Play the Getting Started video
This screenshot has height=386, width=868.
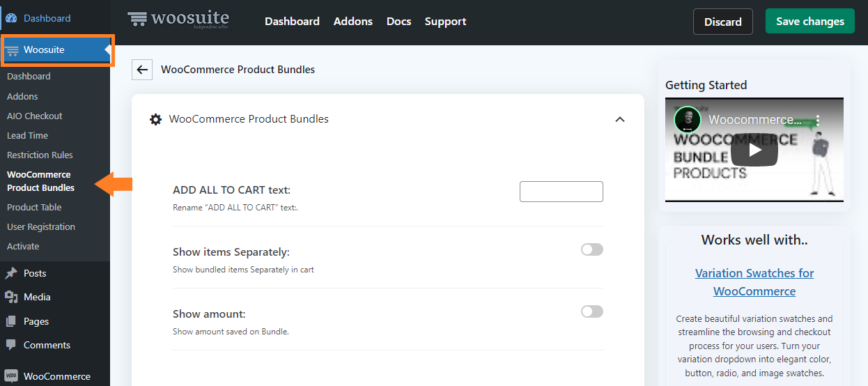755,150
